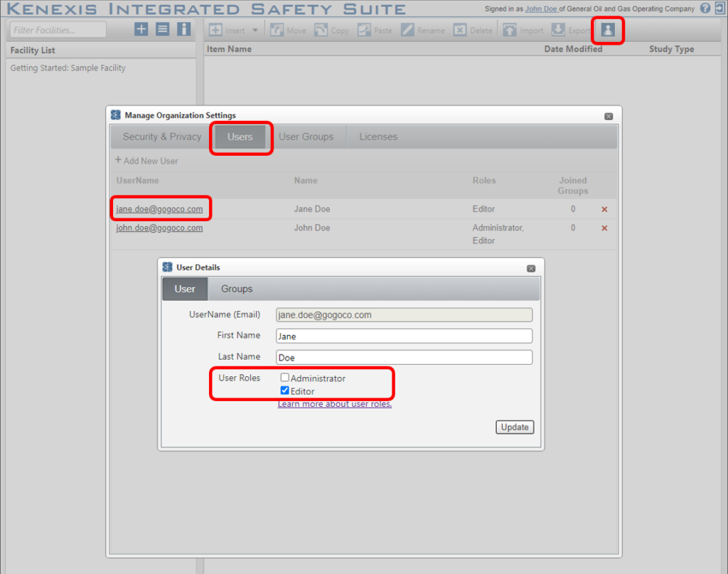Click the Filter Facilities input field

click(x=57, y=30)
